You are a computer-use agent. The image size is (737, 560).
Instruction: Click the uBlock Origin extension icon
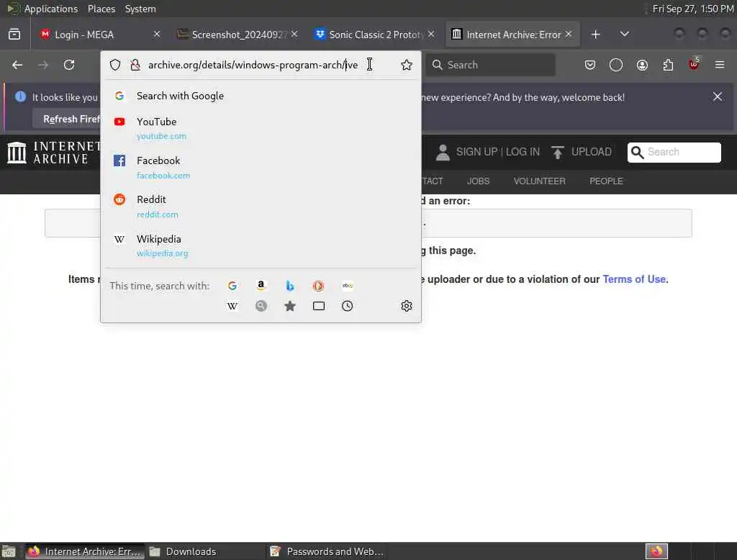694,64
